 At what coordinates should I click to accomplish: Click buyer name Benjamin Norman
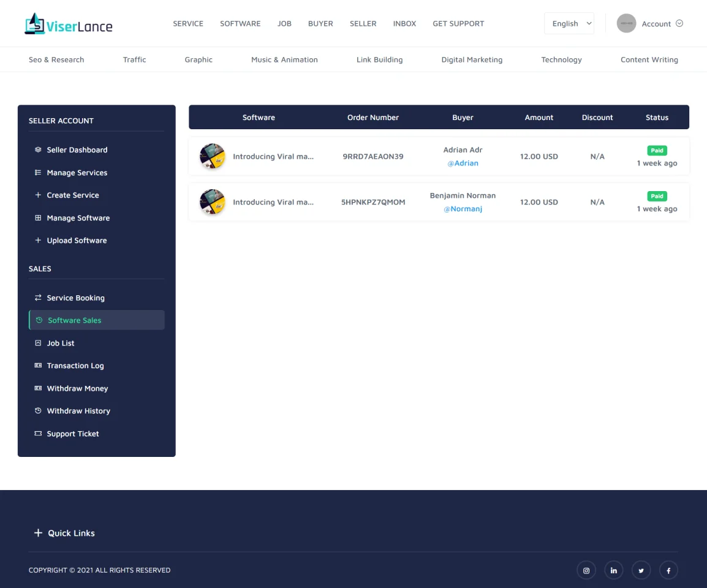click(463, 195)
